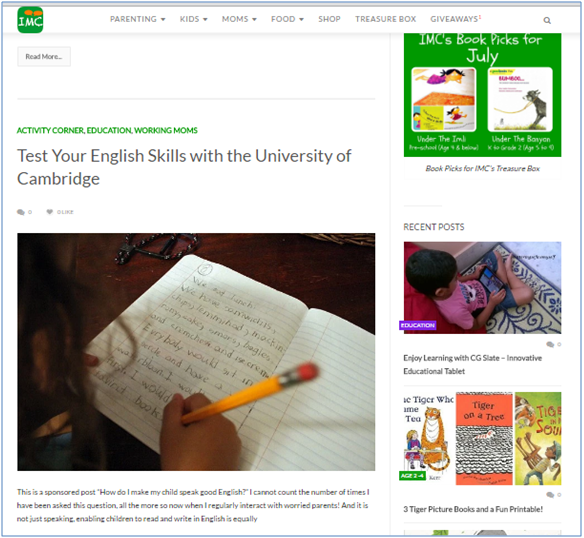Expand the Moms menu dropdown
Screen dimensions: 584x538
[x=239, y=19]
